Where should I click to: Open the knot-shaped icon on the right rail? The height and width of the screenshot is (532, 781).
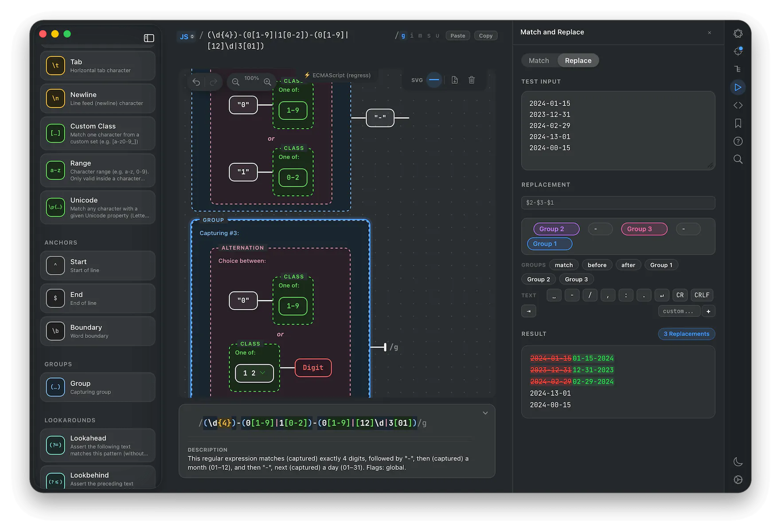tap(738, 33)
